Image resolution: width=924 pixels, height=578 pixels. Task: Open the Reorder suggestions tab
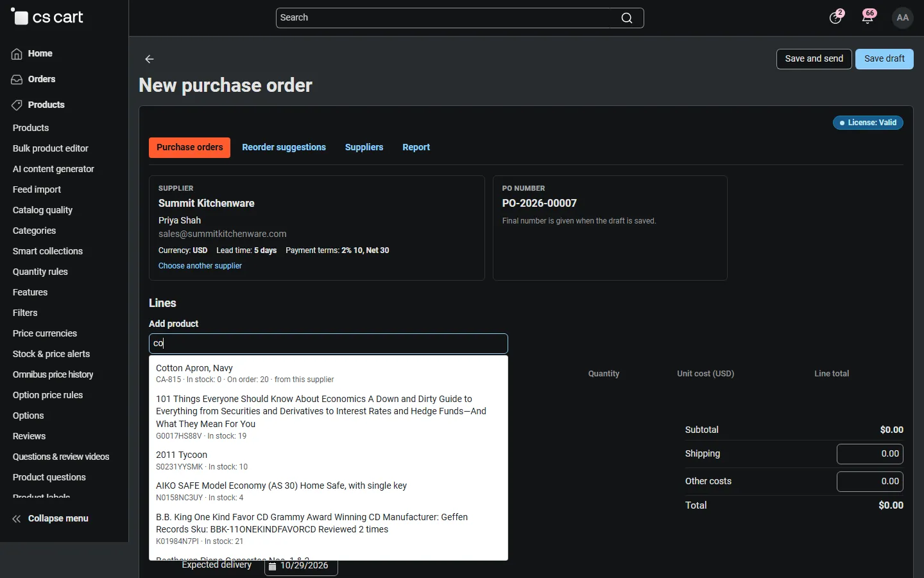tap(284, 148)
